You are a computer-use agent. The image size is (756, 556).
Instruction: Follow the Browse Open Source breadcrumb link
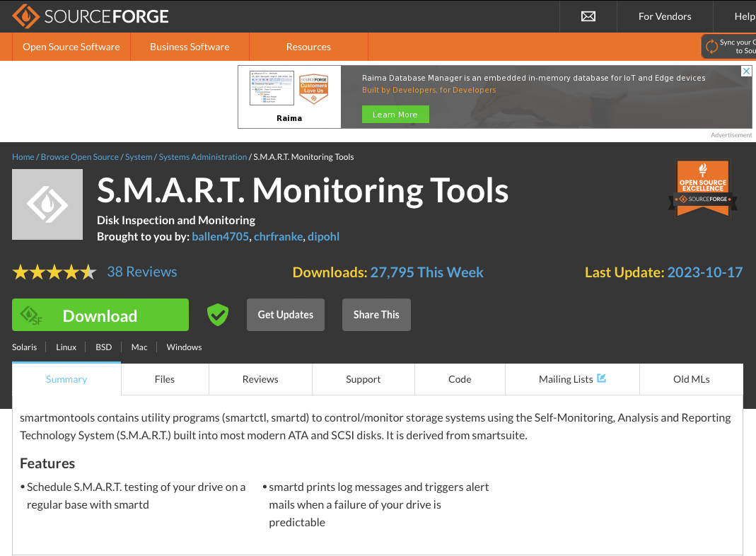[79, 157]
